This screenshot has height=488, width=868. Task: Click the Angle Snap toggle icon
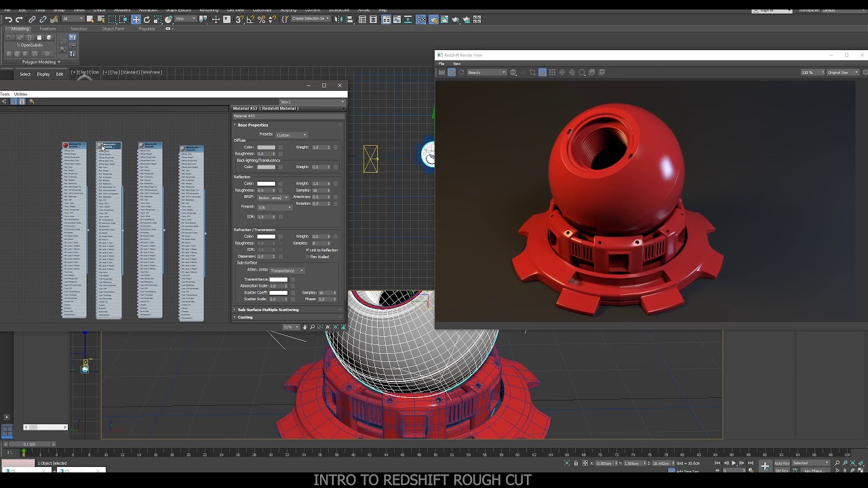[250, 20]
